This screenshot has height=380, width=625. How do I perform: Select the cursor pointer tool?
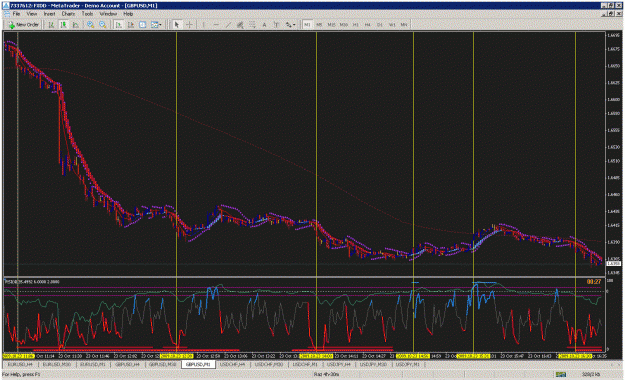[x=177, y=25]
